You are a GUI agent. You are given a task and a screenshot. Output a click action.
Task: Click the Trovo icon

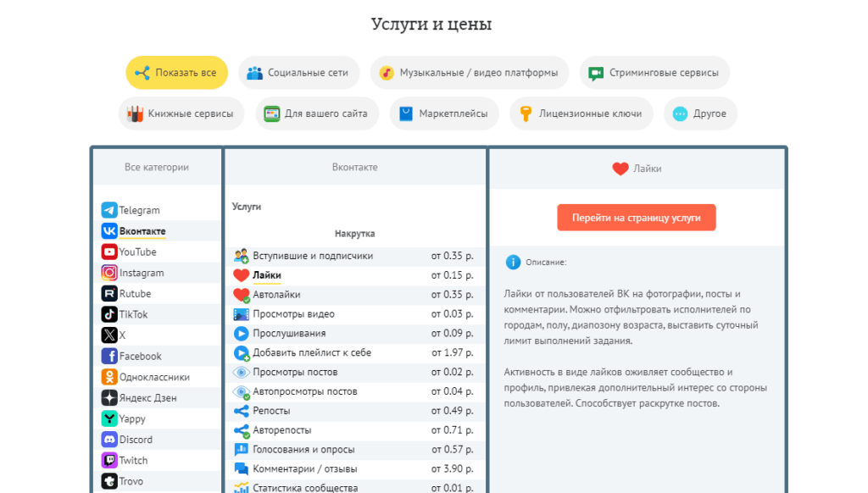tap(109, 481)
